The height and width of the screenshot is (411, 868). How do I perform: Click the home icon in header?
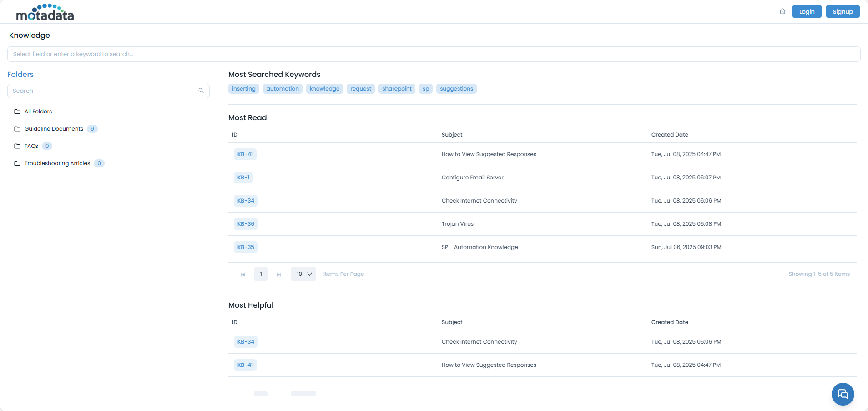(782, 12)
